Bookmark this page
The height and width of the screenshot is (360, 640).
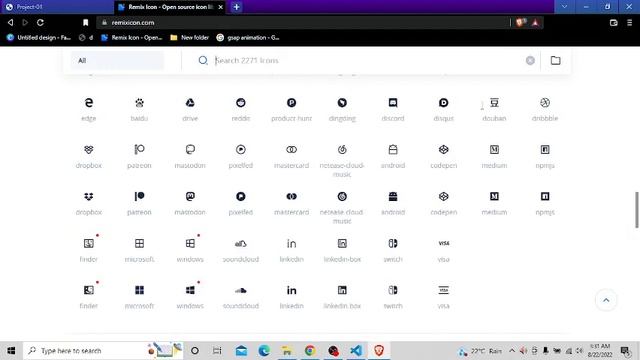[x=85, y=22]
